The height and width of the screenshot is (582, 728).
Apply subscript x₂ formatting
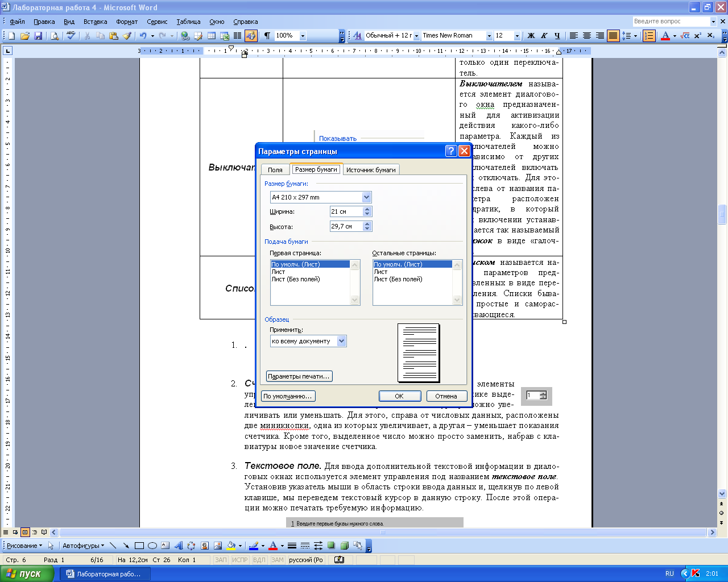711,36
